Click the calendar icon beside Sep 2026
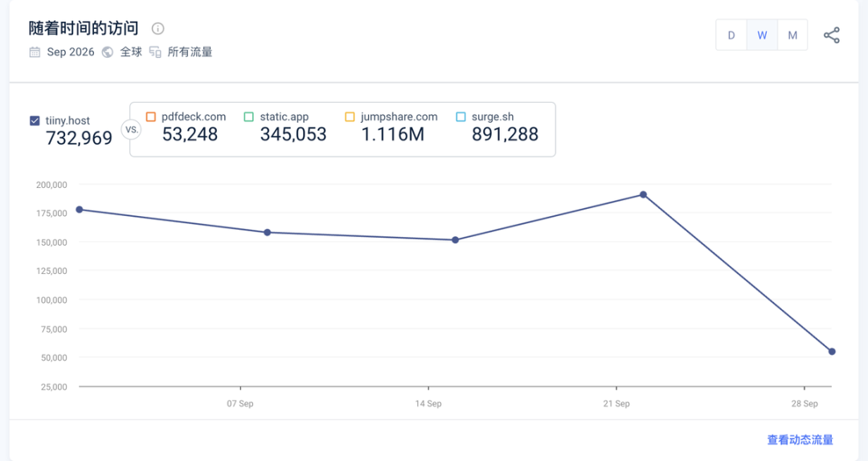The height and width of the screenshot is (461, 868). click(x=35, y=52)
